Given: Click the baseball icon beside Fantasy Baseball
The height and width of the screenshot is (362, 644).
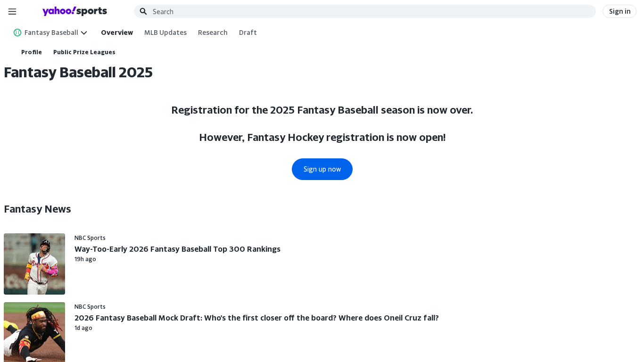Looking at the screenshot, I should 17,33.
